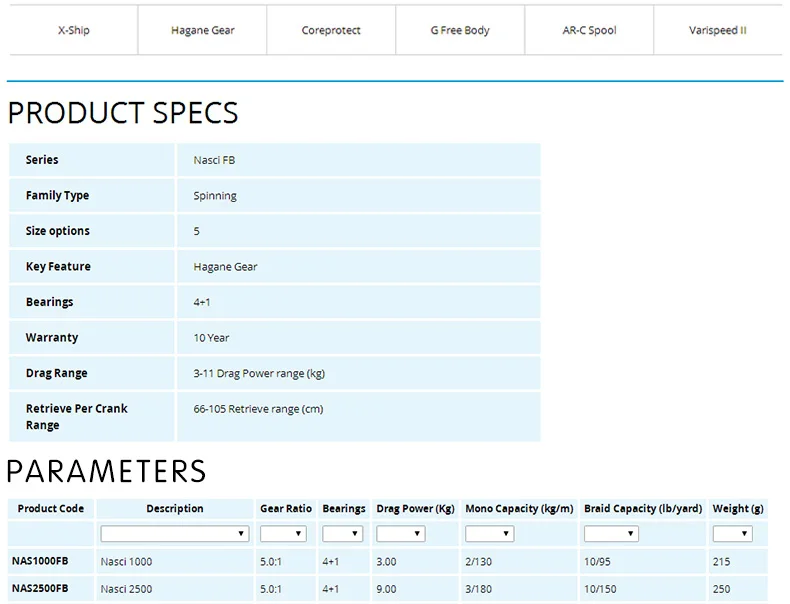The width and height of the screenshot is (790, 604).
Task: Click the 3.00 drag power value
Action: [x=386, y=562]
